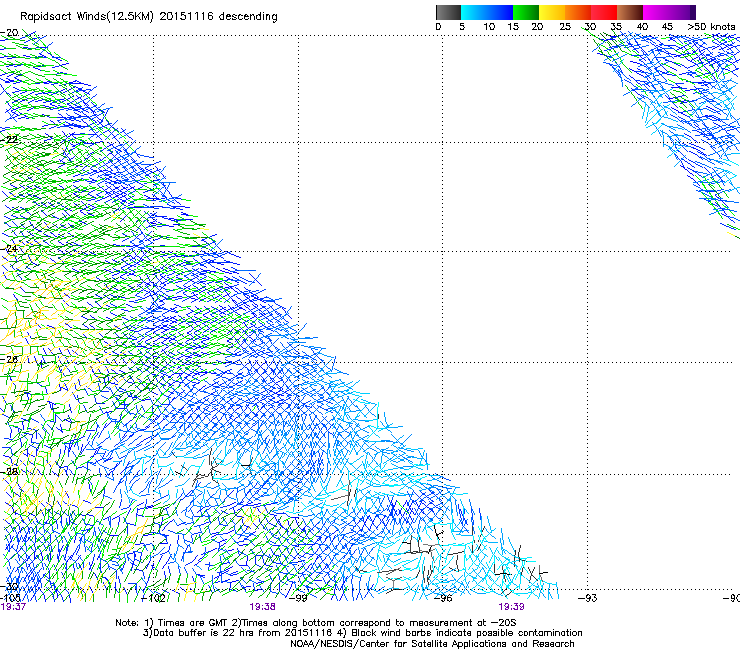Click the cyan-blue 5-15 knots legend segment
The image size is (740, 650).
[x=487, y=12]
